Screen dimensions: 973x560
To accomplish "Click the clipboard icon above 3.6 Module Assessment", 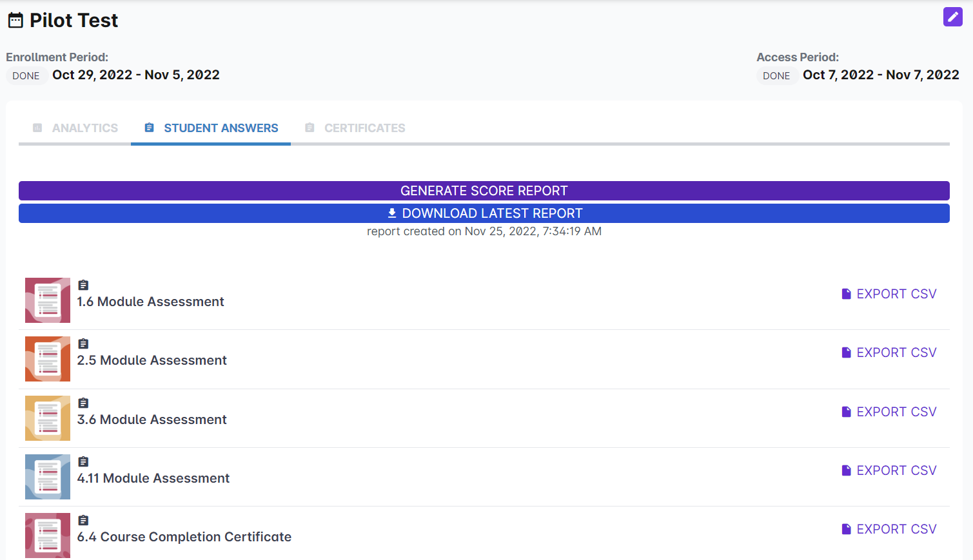I will (x=83, y=403).
